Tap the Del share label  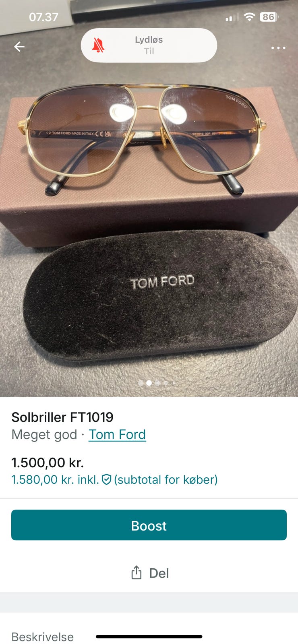159,573
